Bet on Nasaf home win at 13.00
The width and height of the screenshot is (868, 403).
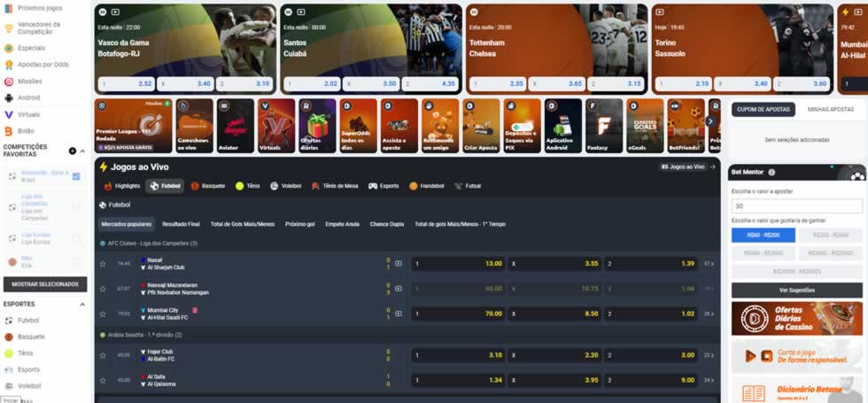458,264
